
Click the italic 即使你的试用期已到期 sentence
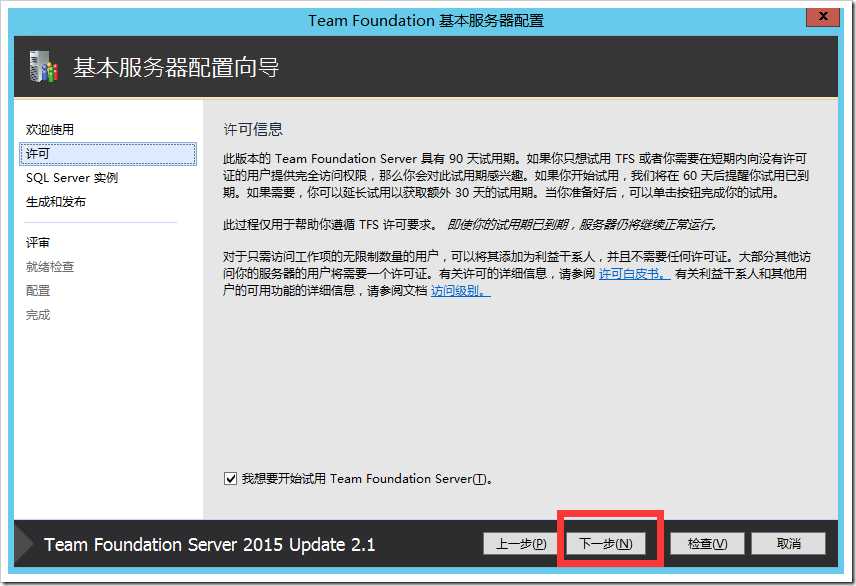point(582,224)
